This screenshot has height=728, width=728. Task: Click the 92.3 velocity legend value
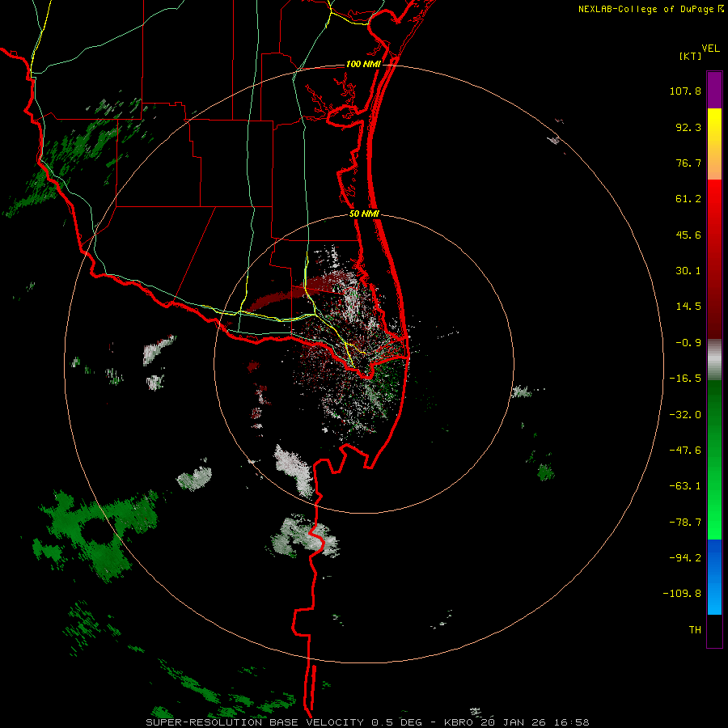coord(688,127)
